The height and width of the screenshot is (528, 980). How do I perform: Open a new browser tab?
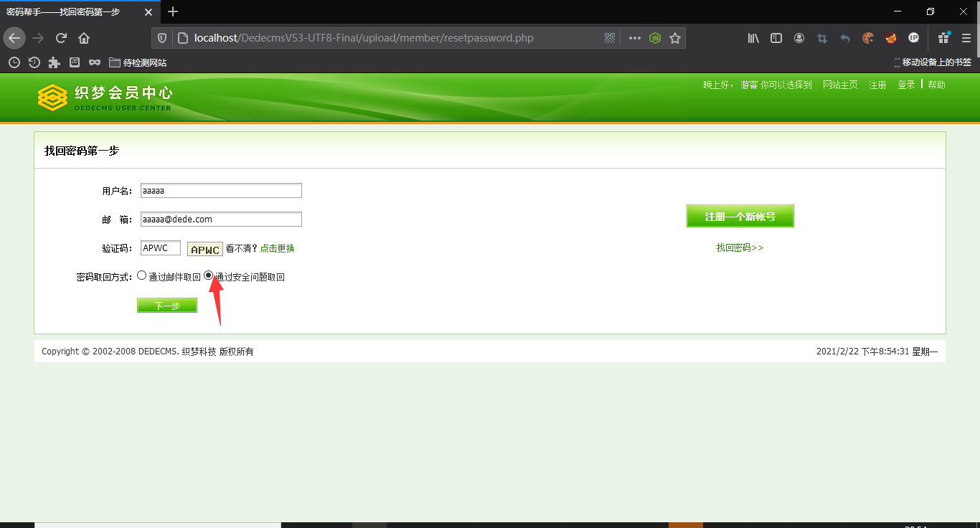pos(173,11)
